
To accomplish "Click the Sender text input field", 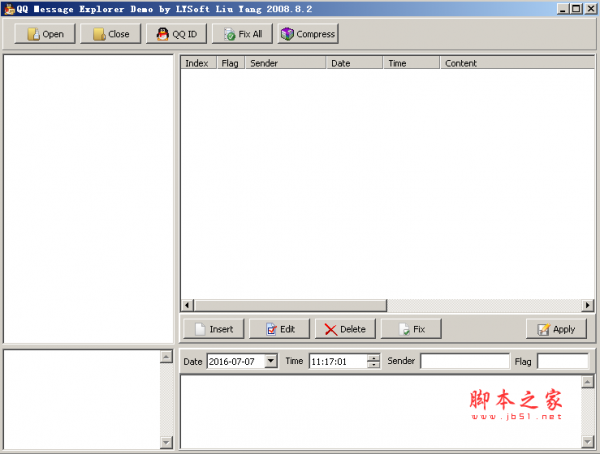I will [x=465, y=361].
